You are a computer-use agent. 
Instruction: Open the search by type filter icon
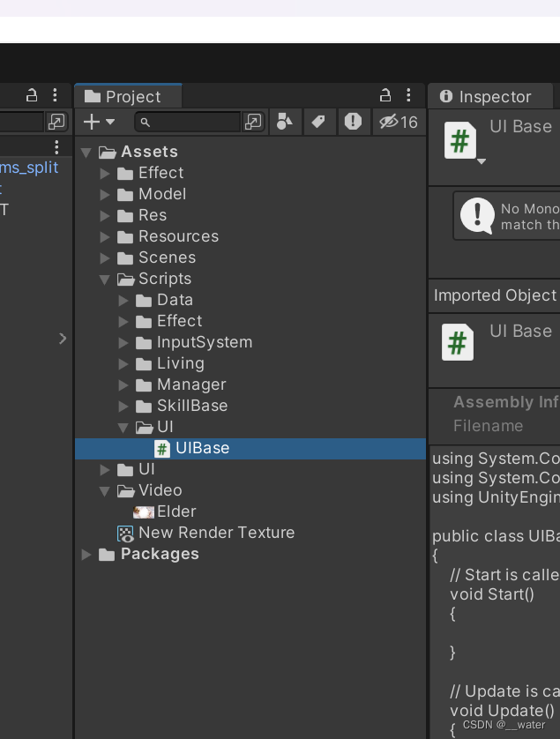click(285, 122)
